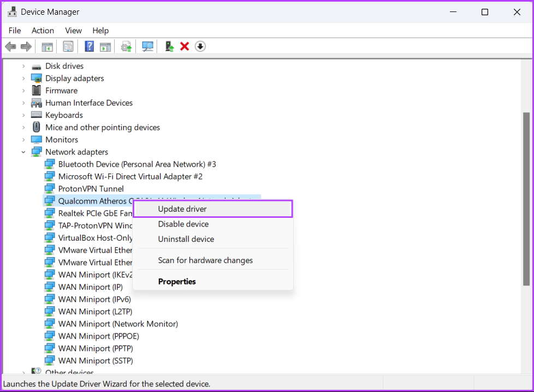Expand the Display adapters category
The width and height of the screenshot is (534, 392).
(23, 78)
